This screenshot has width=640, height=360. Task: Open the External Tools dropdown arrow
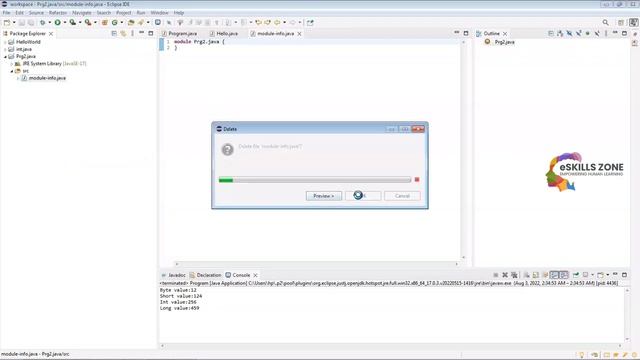(96, 23)
